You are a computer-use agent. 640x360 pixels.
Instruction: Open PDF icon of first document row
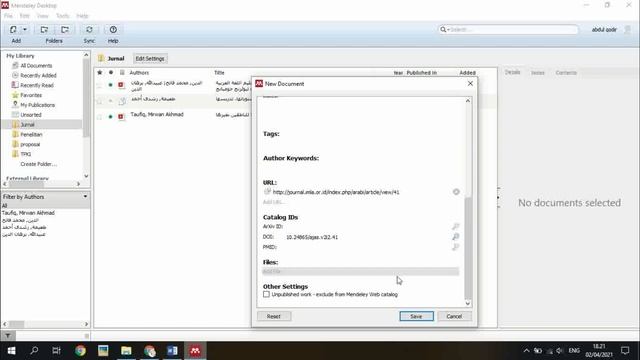121,85
